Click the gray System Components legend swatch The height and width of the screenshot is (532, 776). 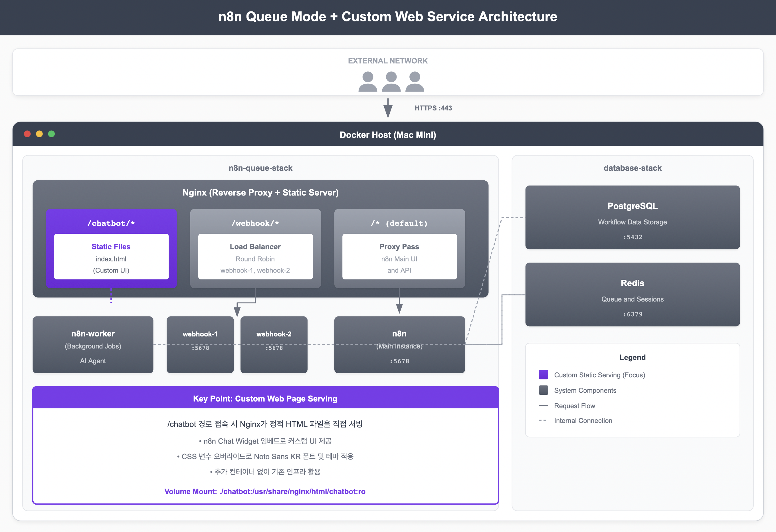tap(543, 390)
